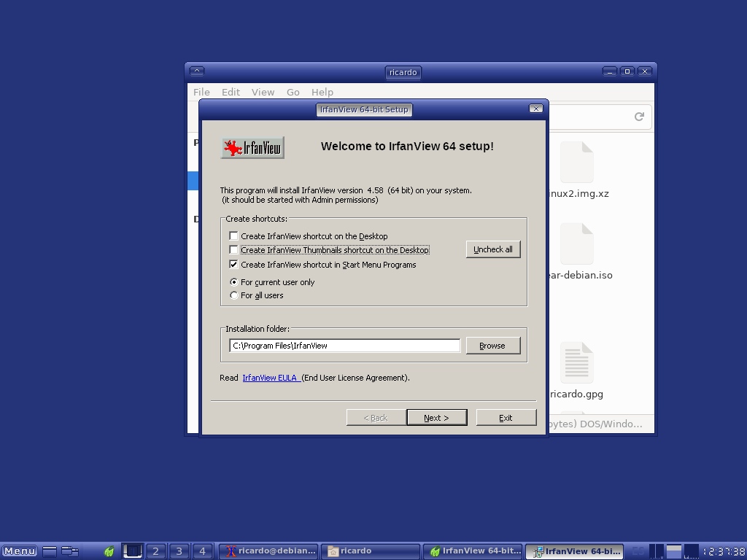Click the window list icon in taskbar

pos(70,551)
